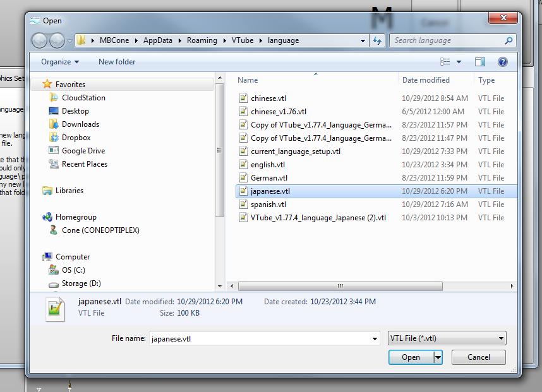Expand the File name history dropdown
The width and height of the screenshot is (542, 392).
click(375, 339)
